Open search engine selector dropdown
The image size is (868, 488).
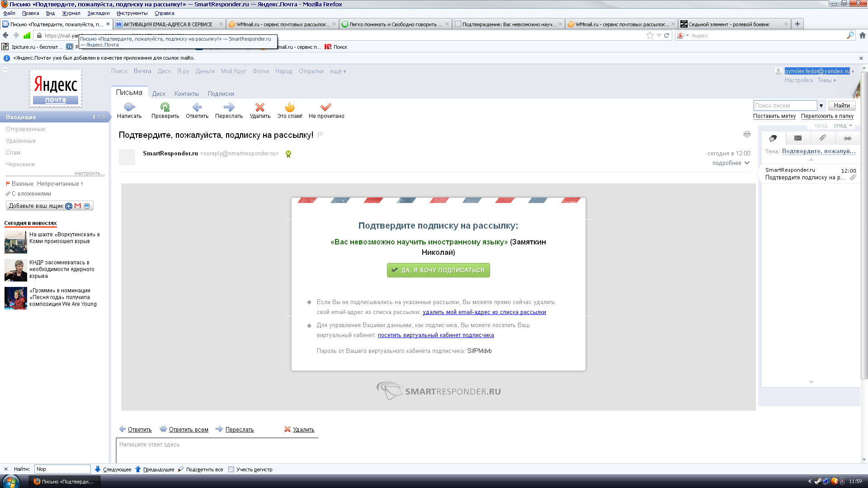click(x=683, y=35)
